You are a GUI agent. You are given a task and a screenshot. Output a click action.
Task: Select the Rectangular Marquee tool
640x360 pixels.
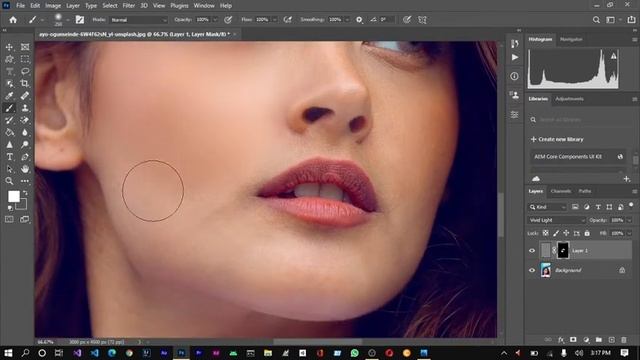(25, 59)
